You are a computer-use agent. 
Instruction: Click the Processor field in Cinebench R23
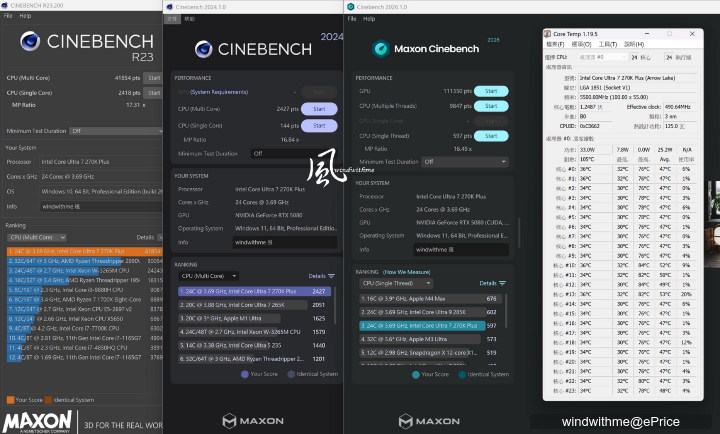click(x=101, y=162)
